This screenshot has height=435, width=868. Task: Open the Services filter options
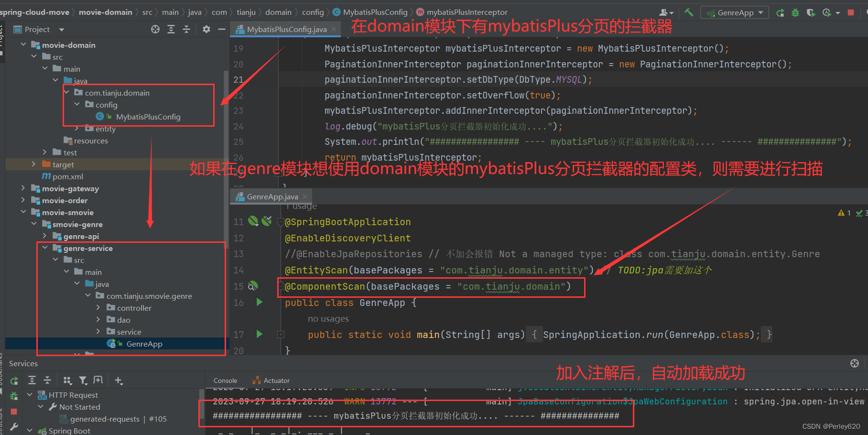tap(83, 380)
